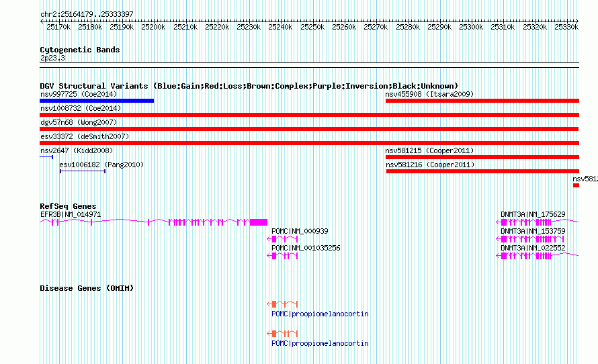Select the DNMT3A NM_175629 gene glyph
Viewport: 598px width, 364px height.
(x=537, y=222)
